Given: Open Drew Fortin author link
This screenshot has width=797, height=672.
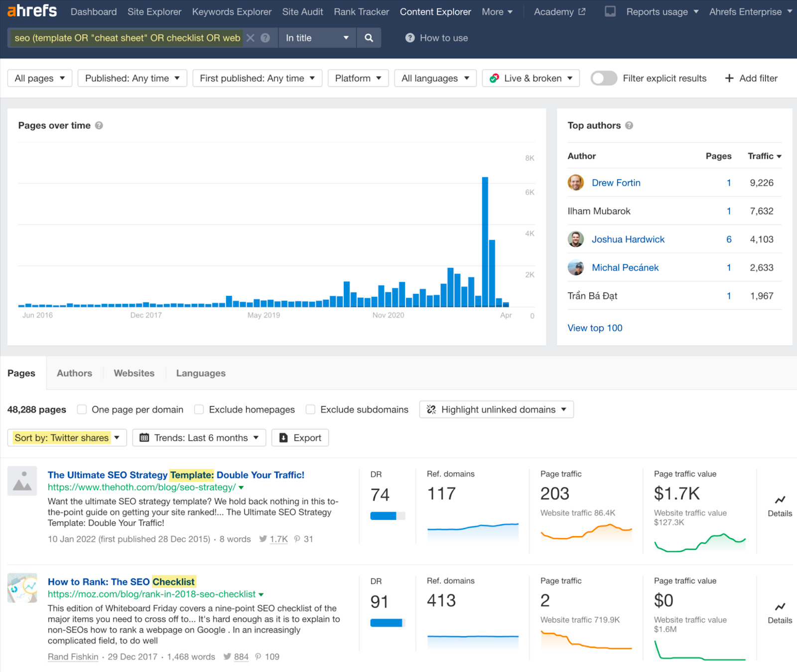Looking at the screenshot, I should pyautogui.click(x=616, y=183).
